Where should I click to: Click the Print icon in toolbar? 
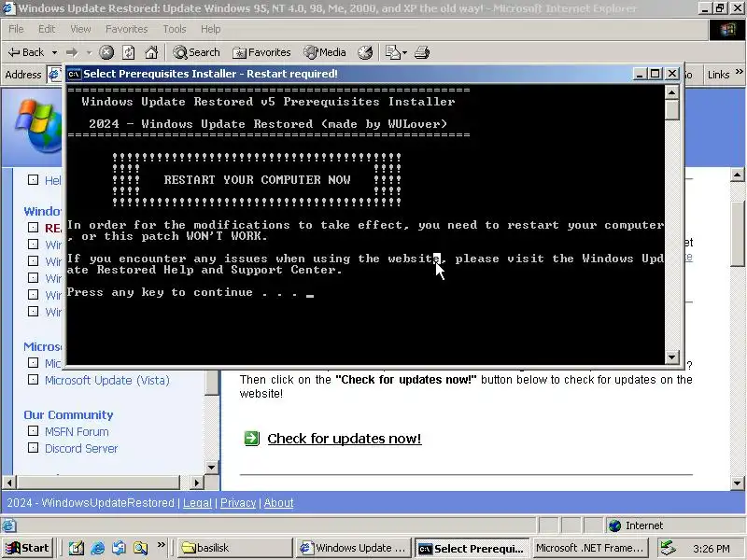pyautogui.click(x=422, y=52)
